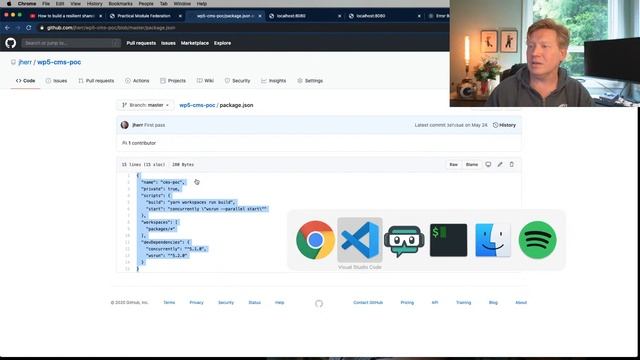Open the Window menu
The width and height of the screenshot is (640, 360).
pos(182,4)
